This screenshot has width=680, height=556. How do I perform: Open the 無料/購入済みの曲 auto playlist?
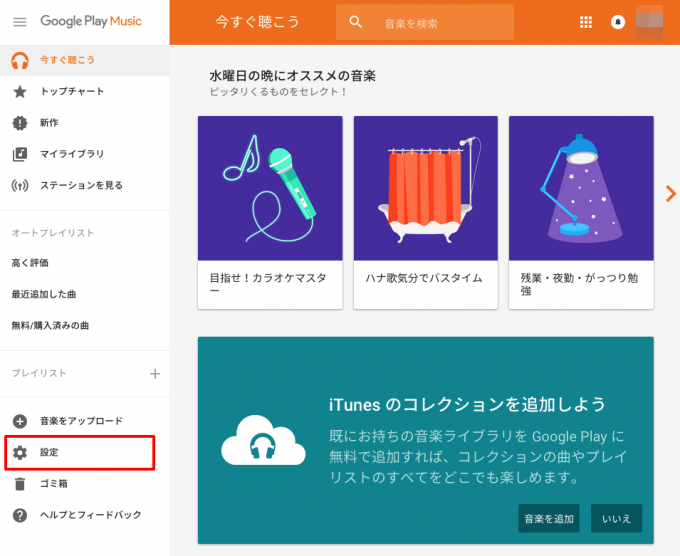[50, 325]
